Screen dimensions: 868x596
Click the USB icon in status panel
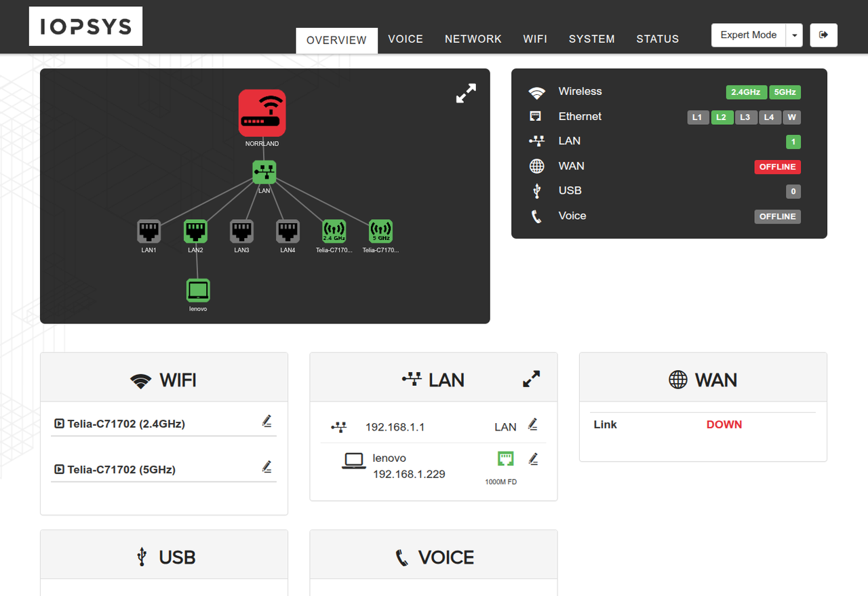pos(537,191)
